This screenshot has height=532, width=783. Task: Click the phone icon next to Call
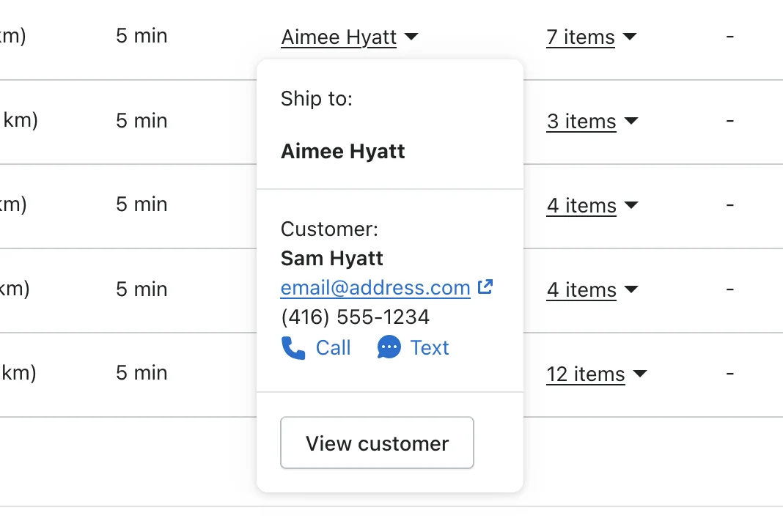click(293, 348)
